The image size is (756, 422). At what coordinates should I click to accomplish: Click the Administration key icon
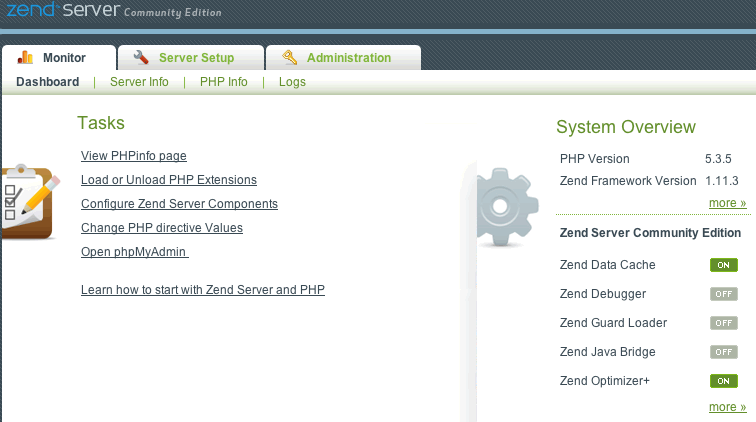(289, 57)
